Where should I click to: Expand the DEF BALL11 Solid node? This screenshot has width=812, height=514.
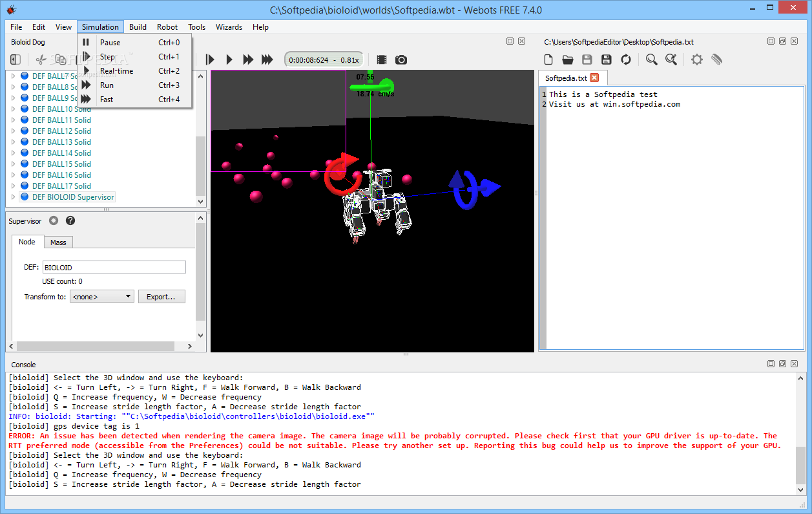click(13, 120)
